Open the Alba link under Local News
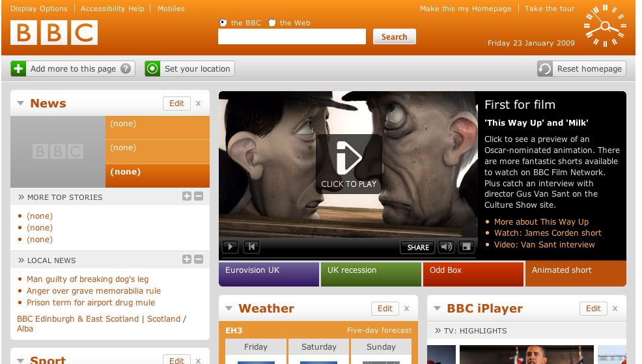 pos(25,329)
